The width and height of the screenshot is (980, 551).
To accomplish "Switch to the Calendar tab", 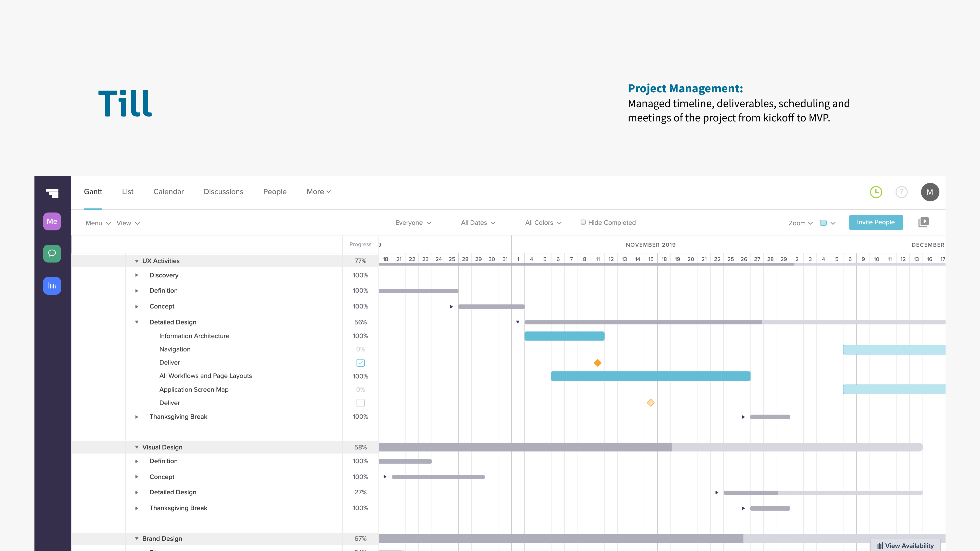I will click(x=168, y=192).
